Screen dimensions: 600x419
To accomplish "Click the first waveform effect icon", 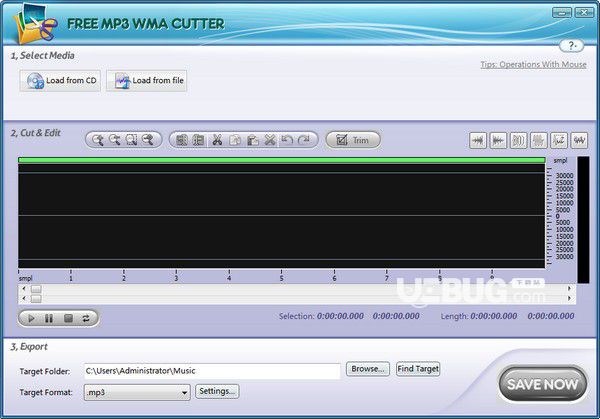I will [478, 140].
